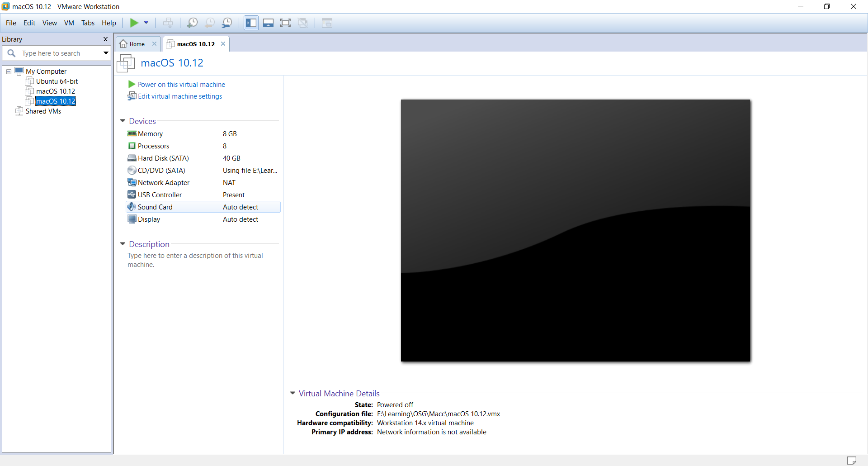The width and height of the screenshot is (868, 466).
Task: Click the Unity mode toolbar icon
Action: 303,23
